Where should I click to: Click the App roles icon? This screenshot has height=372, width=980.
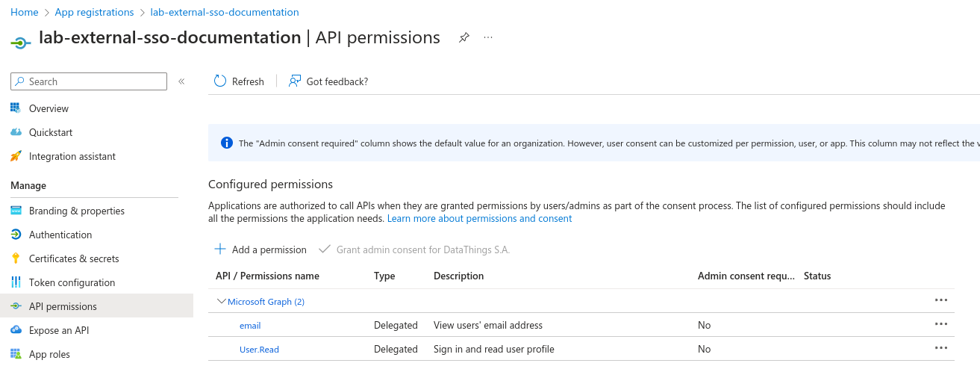16,354
